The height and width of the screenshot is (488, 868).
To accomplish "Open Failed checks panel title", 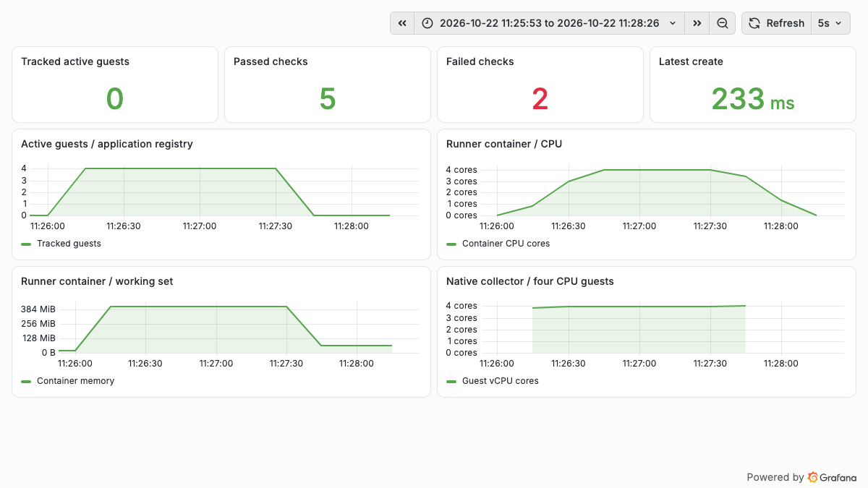I will [480, 61].
